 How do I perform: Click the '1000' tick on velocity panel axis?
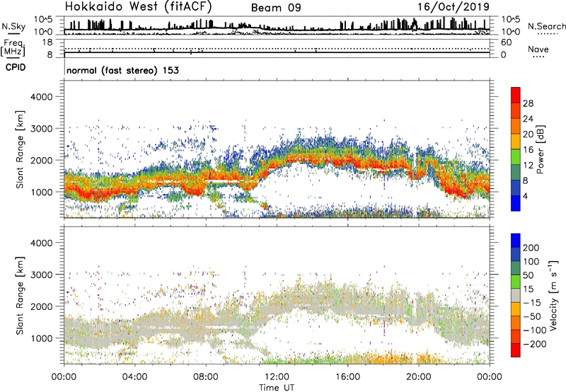point(42,338)
